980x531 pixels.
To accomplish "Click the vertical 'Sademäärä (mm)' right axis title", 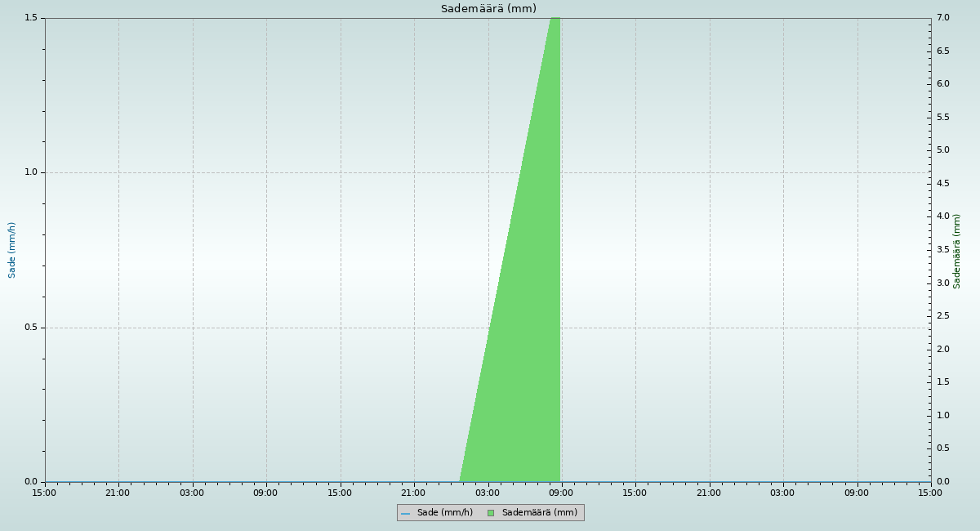I will pyautogui.click(x=957, y=251).
